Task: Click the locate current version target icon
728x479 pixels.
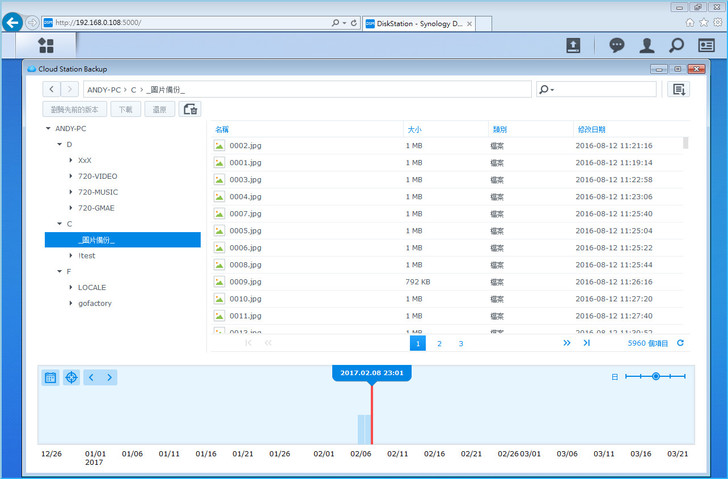Action: [71, 377]
